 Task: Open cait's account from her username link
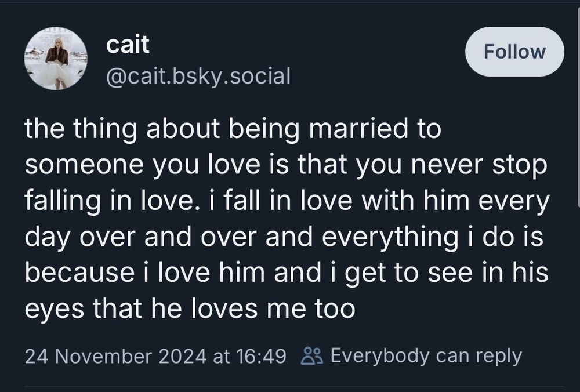(x=198, y=77)
